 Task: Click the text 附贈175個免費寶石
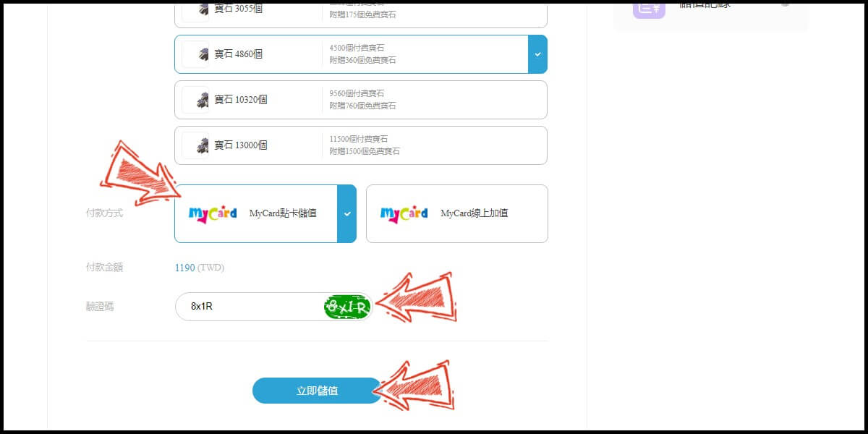click(362, 15)
